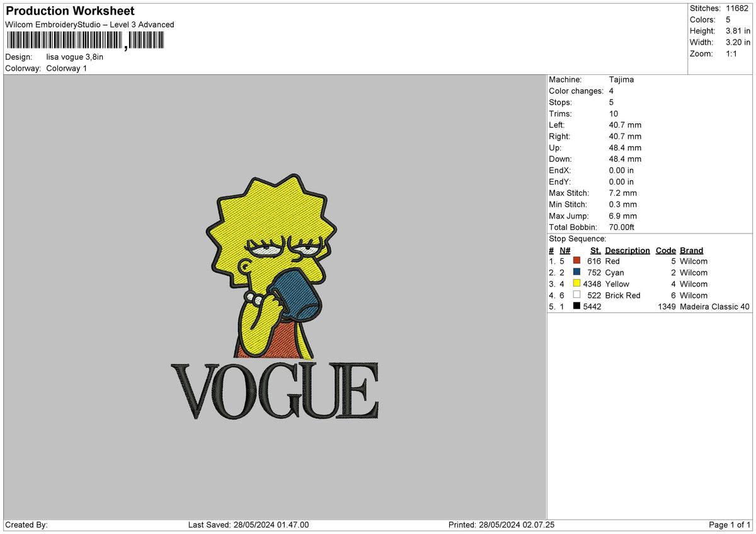Click the cyan color swatch in Stop Sequence
Viewport: 756px width, 534px height.
point(576,273)
